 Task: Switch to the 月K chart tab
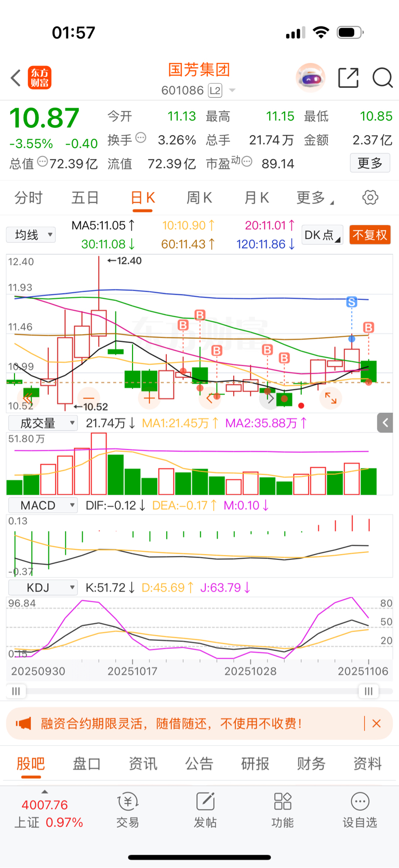click(256, 198)
